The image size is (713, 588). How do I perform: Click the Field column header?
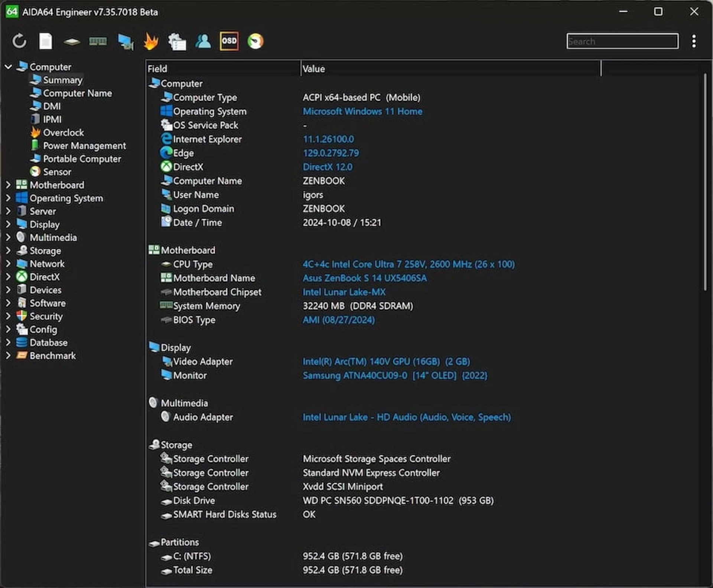[x=223, y=69]
